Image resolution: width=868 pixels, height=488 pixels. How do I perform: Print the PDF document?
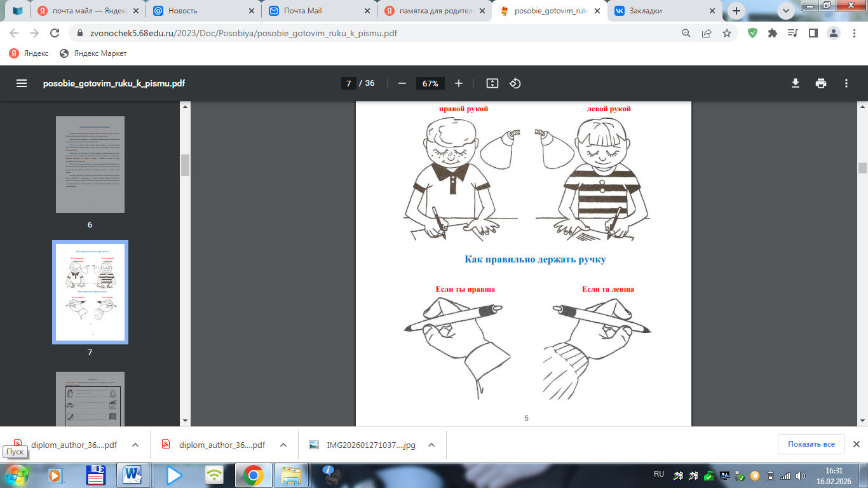(x=821, y=83)
